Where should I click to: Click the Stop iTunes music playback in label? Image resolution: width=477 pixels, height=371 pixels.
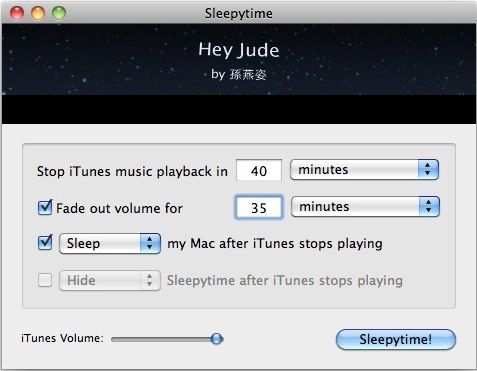(x=132, y=171)
